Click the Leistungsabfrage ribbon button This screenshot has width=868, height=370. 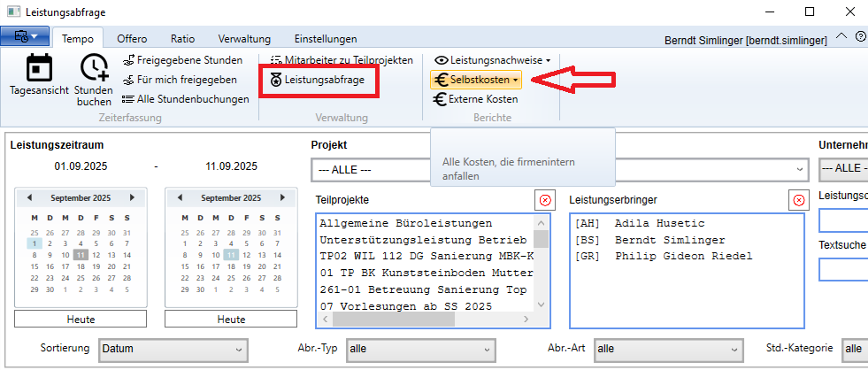click(x=318, y=80)
